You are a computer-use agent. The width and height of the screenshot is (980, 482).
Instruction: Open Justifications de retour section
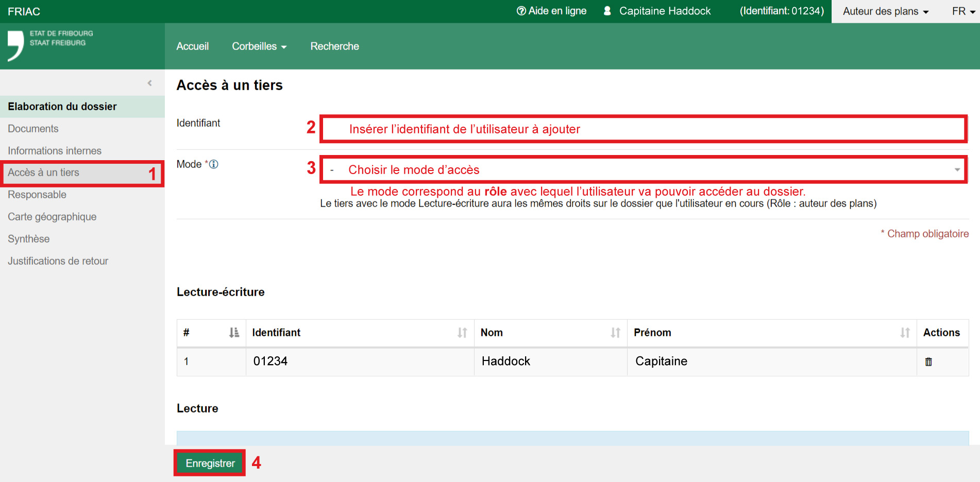[x=58, y=261]
